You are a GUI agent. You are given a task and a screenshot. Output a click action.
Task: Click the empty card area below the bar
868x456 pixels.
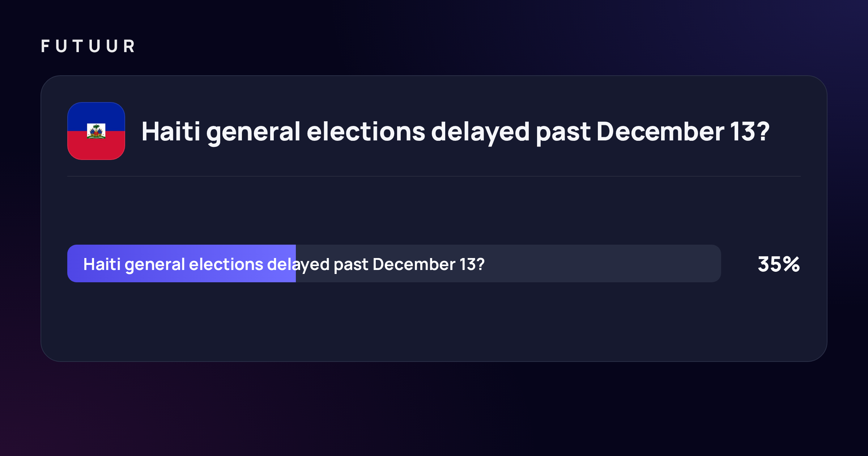[x=434, y=321]
